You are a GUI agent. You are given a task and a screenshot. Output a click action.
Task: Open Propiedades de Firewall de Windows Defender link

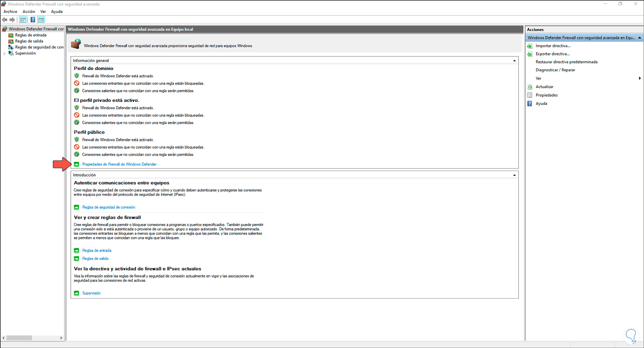(119, 165)
